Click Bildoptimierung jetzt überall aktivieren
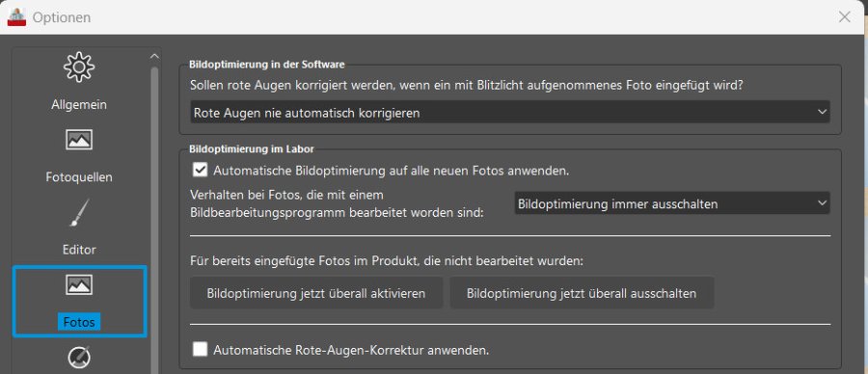868x374 pixels. point(316,293)
